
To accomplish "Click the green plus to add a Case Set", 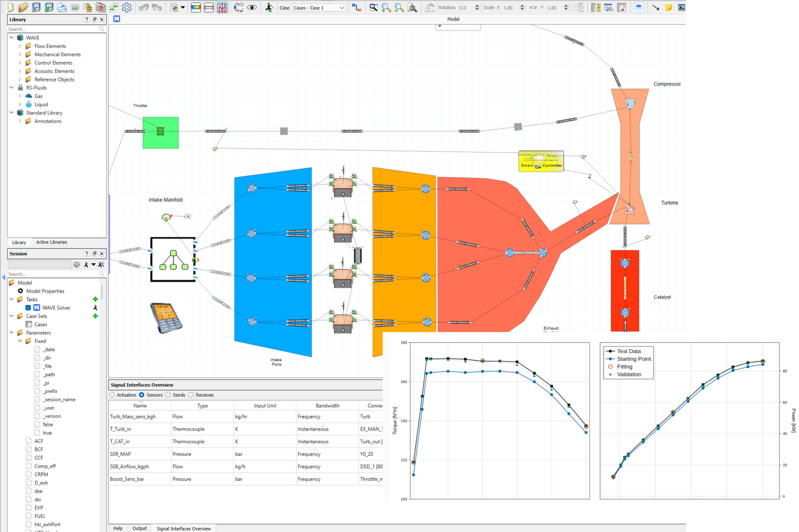I will [x=95, y=316].
